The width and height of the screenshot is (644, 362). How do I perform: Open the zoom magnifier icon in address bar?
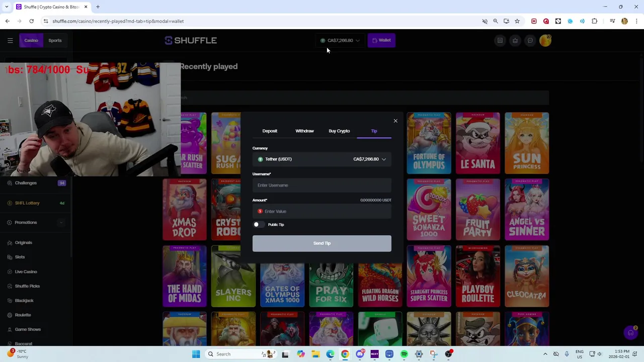[x=496, y=21]
